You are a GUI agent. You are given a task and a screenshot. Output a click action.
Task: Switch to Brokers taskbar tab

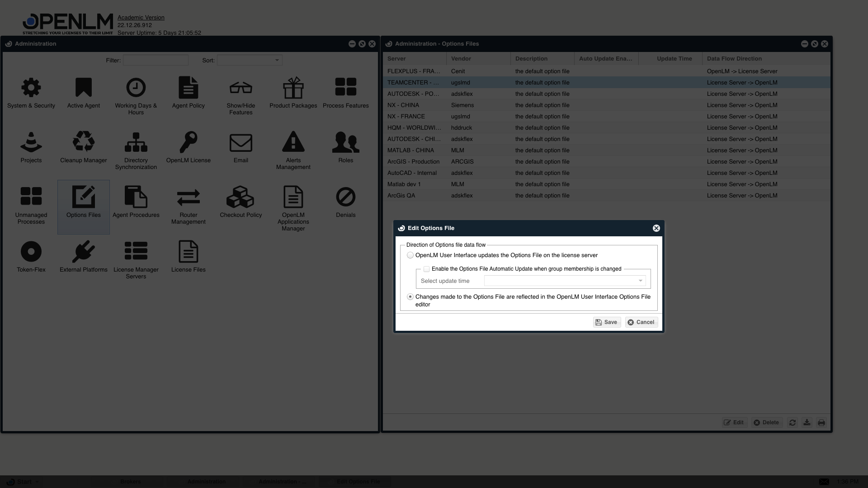[130, 482]
